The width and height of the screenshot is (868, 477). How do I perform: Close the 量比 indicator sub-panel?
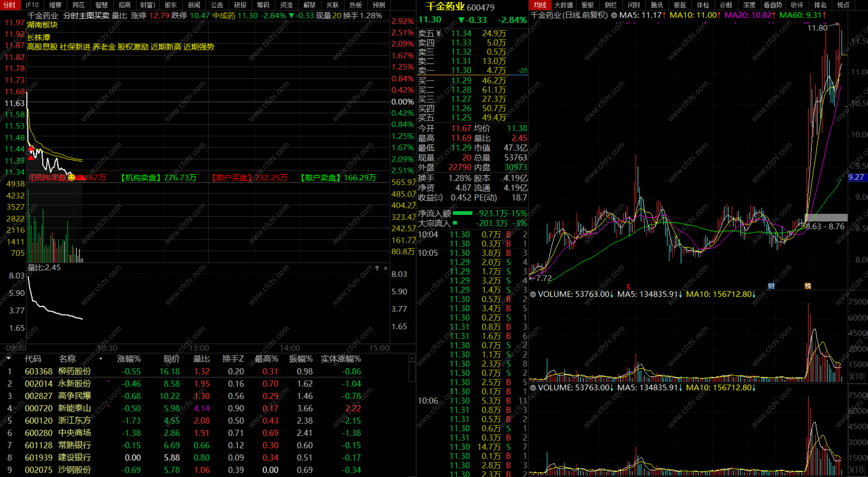click(386, 268)
